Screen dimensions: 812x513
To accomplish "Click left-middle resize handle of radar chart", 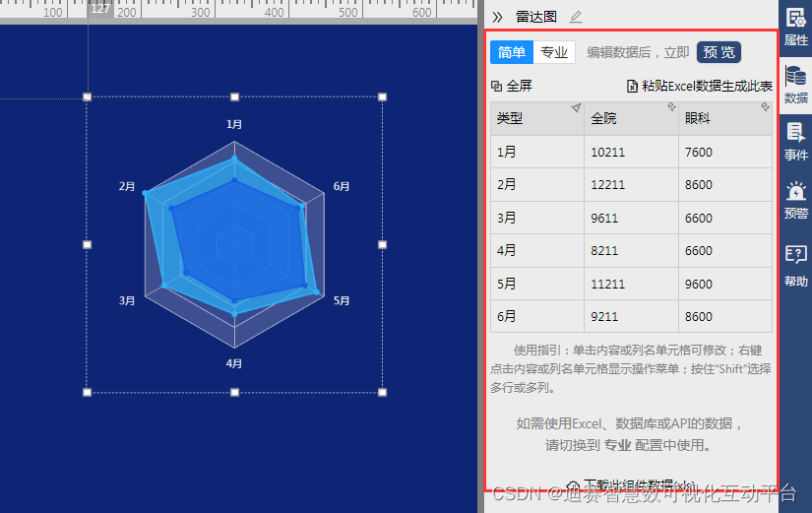I will point(87,244).
